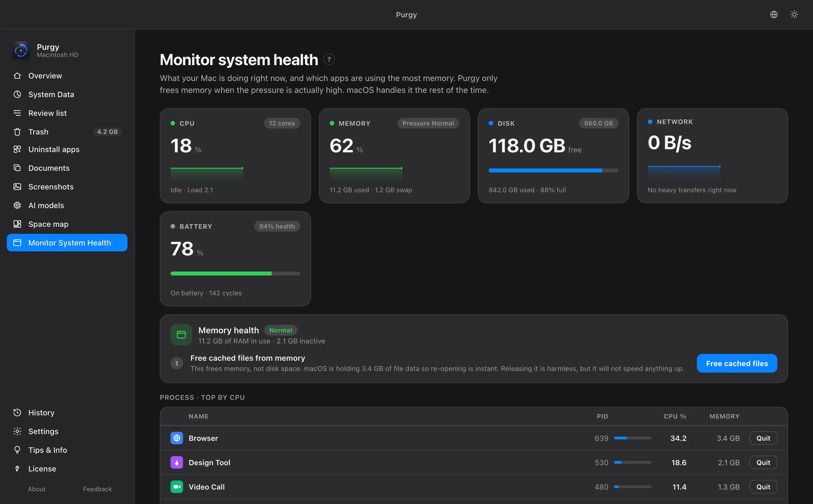
Task: Click the Free cached files button
Action: point(737,363)
